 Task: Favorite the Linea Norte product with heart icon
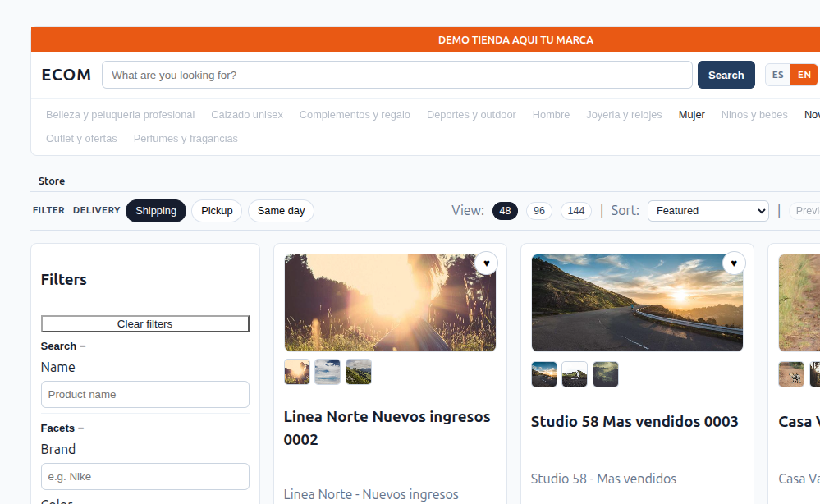click(x=487, y=263)
